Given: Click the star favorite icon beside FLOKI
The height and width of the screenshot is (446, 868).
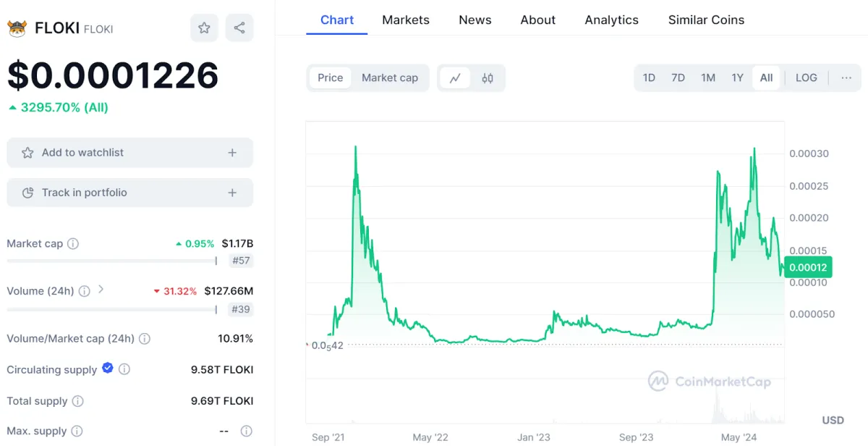Looking at the screenshot, I should [204, 28].
